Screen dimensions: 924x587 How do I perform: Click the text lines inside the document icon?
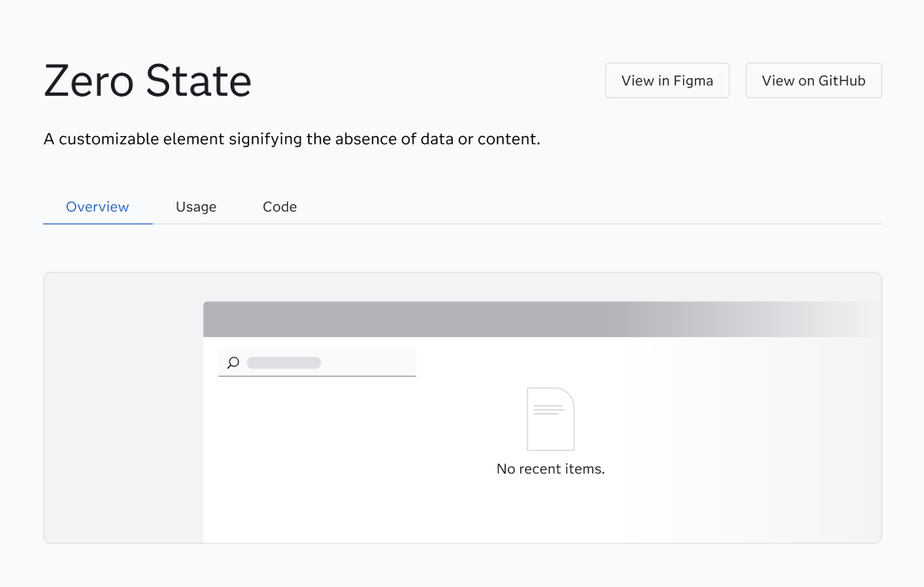[549, 410]
